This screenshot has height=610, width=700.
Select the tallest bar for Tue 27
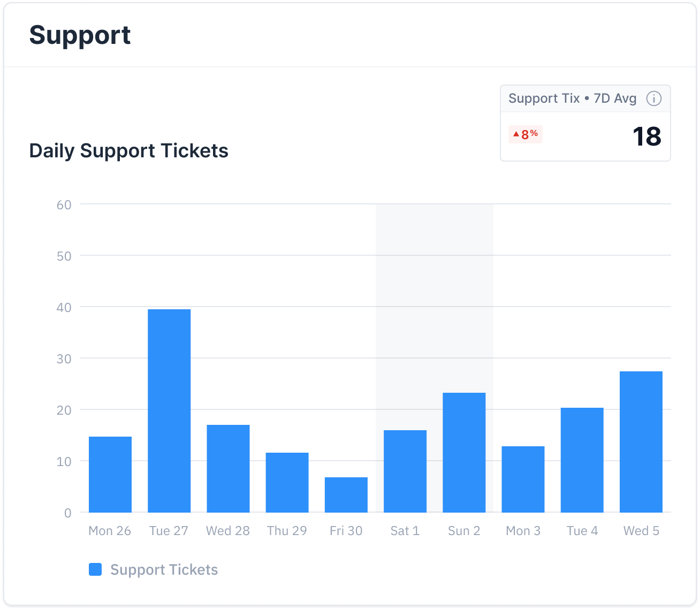169,411
